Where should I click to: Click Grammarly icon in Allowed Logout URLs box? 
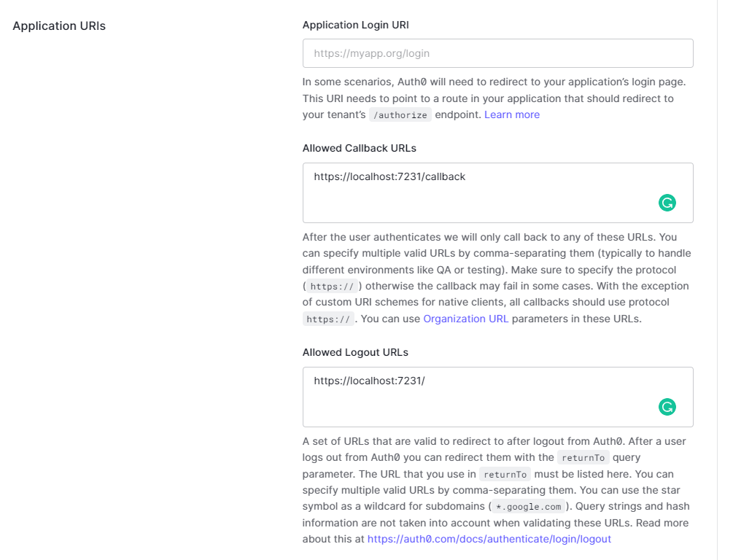[667, 407]
